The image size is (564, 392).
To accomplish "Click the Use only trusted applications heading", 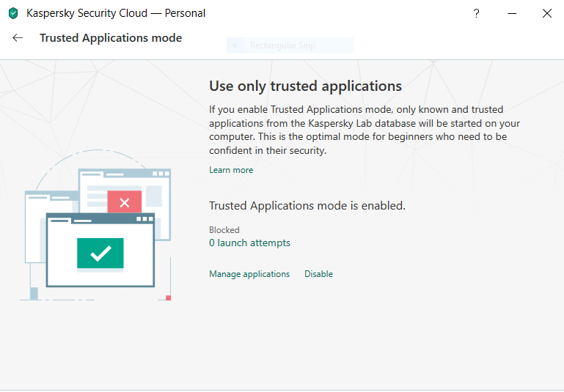I will (x=305, y=86).
